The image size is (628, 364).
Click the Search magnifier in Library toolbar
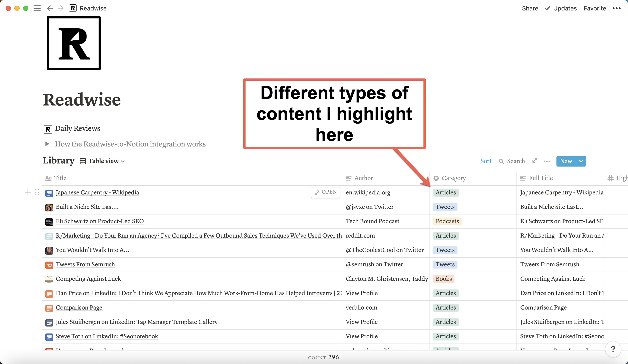(501, 161)
